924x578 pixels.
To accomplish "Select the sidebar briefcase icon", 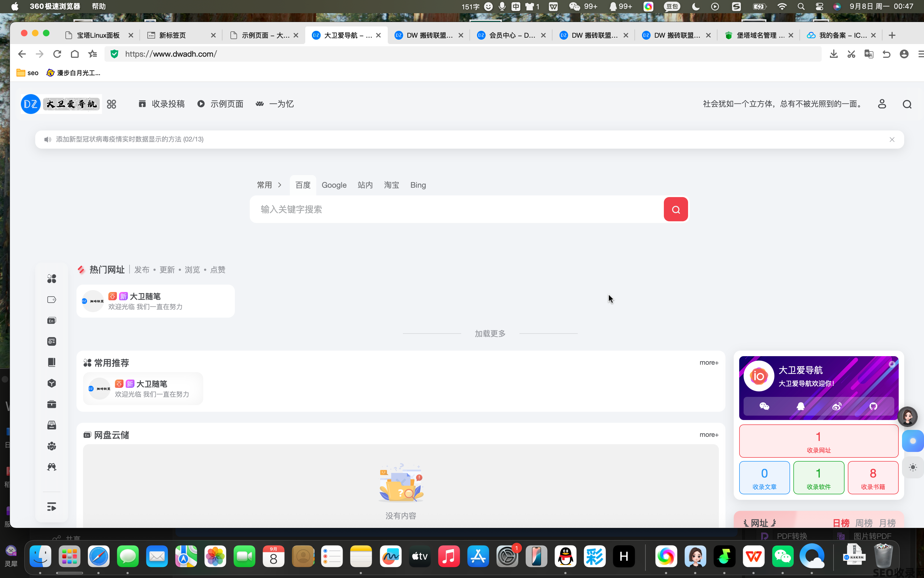I will point(51,404).
